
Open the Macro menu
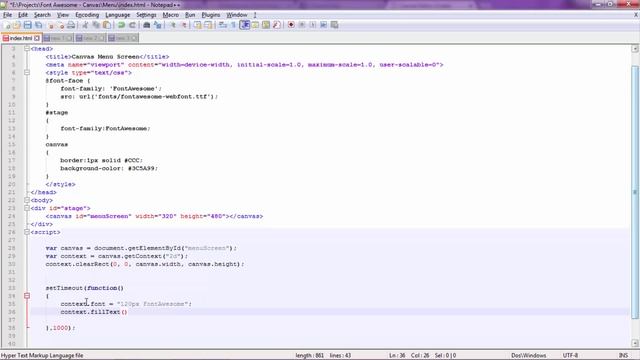(x=171, y=15)
